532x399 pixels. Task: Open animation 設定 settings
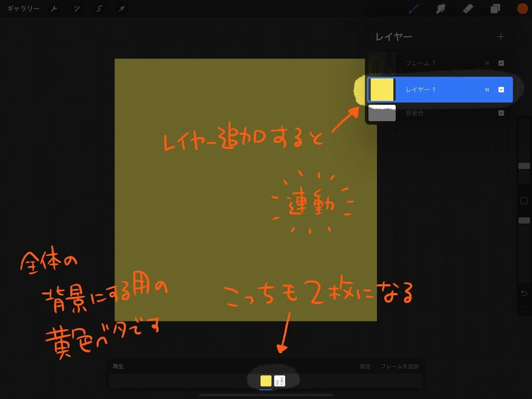[365, 367]
